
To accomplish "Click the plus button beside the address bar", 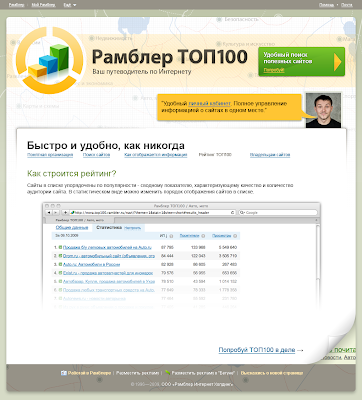I will (x=65, y=212).
